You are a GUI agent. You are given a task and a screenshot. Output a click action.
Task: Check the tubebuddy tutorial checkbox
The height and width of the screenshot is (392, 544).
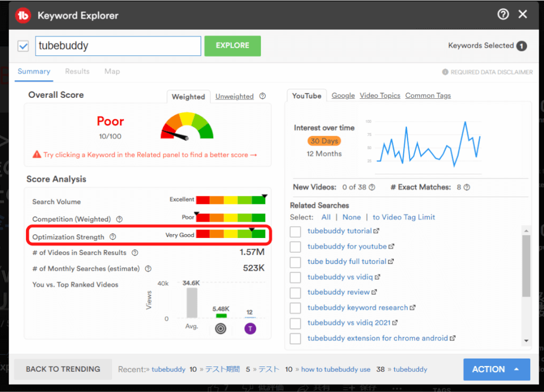pyautogui.click(x=295, y=232)
